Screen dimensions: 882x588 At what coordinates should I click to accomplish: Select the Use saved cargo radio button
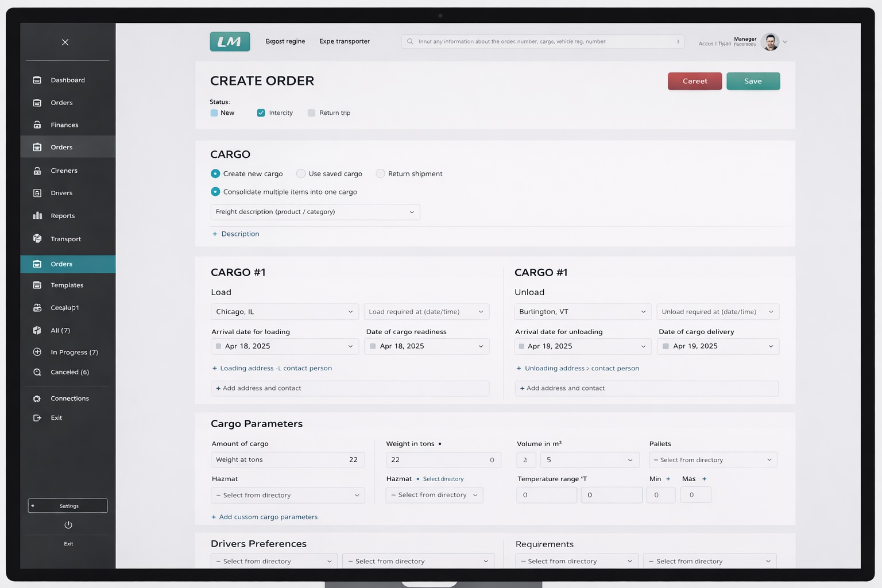coord(301,173)
